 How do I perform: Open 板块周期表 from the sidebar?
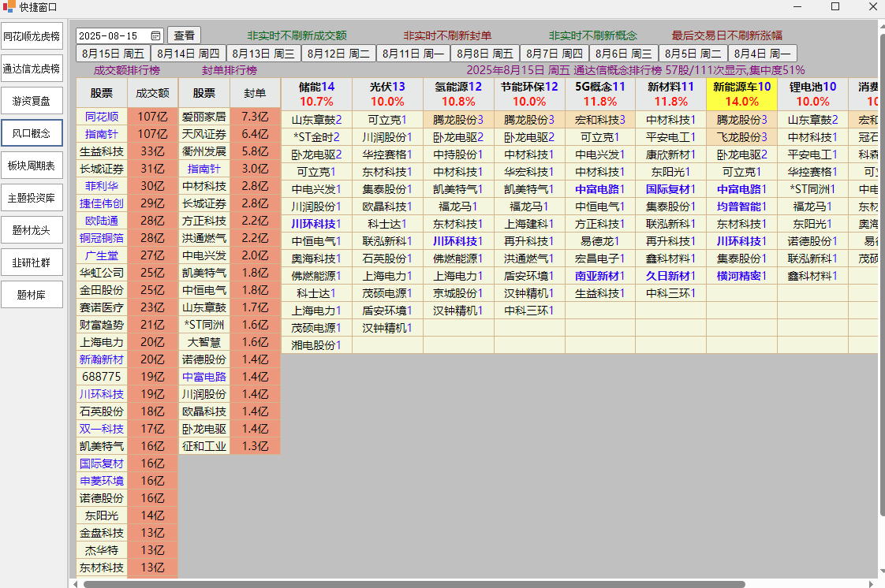[x=32, y=166]
